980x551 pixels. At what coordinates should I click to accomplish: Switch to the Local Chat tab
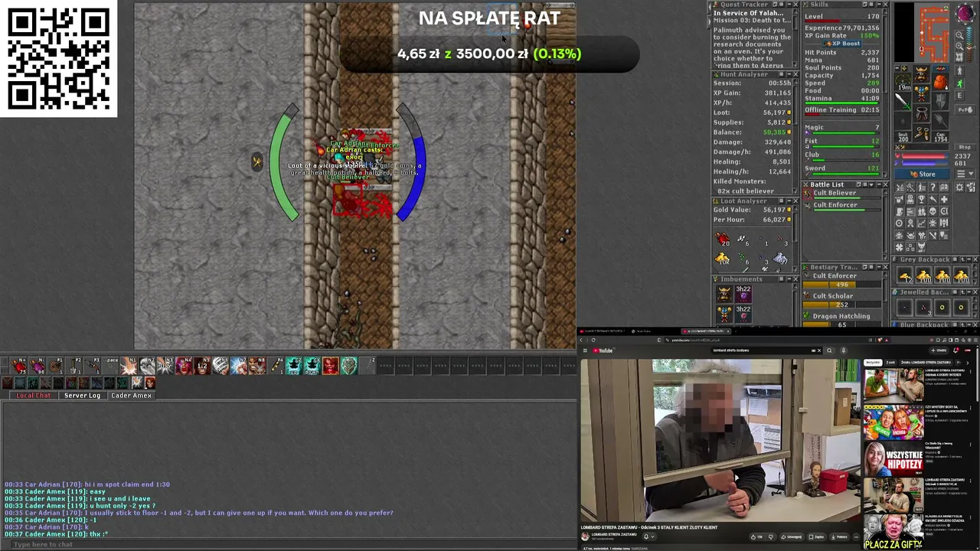[x=34, y=396]
